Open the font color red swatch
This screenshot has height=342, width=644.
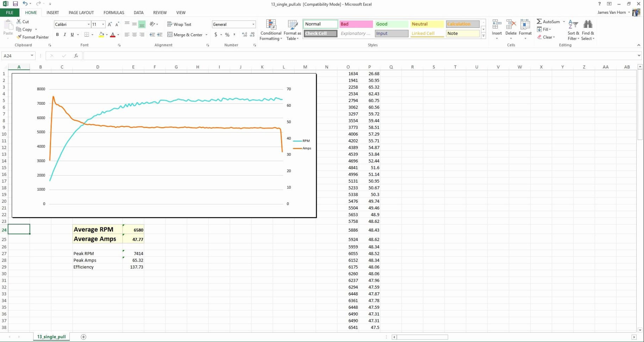[113, 35]
